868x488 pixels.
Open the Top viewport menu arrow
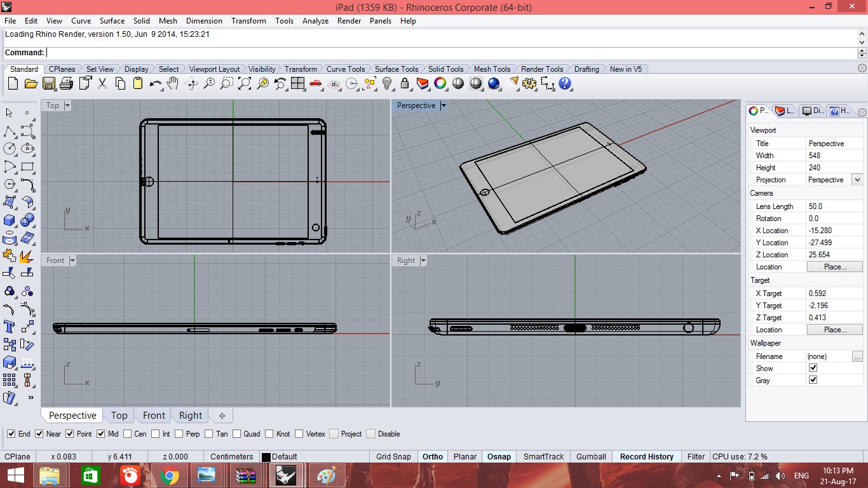[67, 105]
